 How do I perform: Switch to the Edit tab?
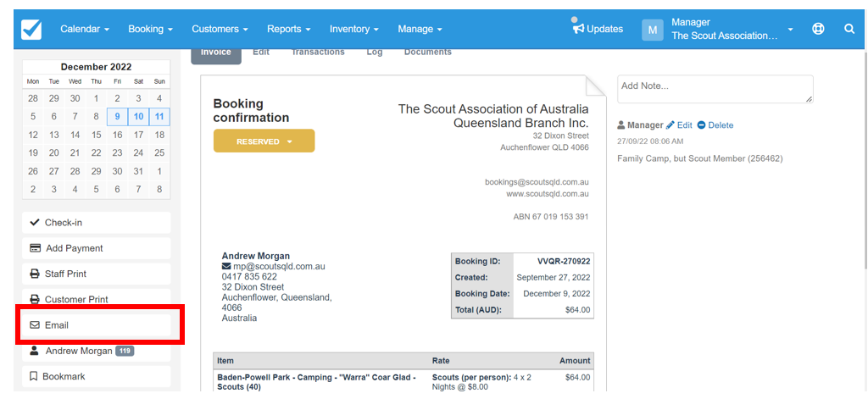pos(261,52)
